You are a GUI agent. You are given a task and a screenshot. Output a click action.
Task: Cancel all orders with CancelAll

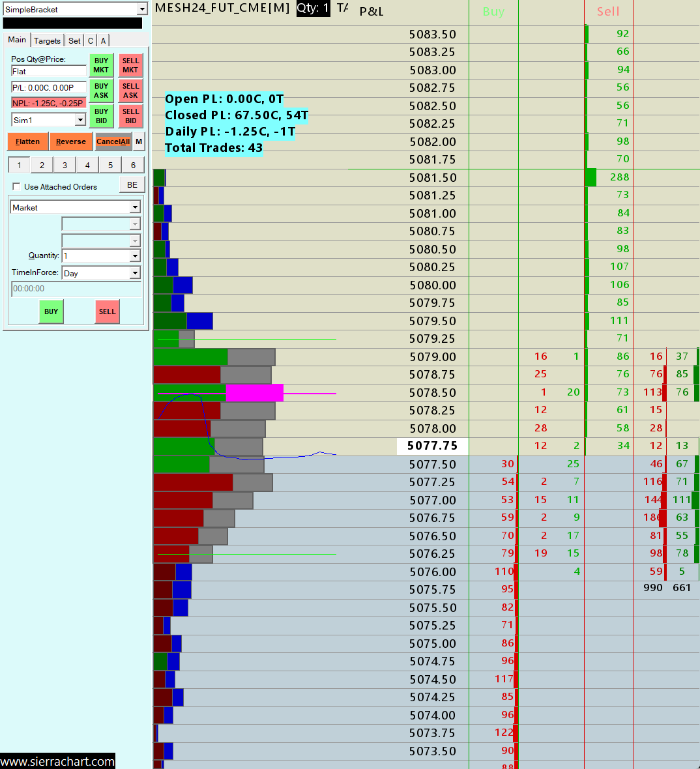(x=113, y=141)
